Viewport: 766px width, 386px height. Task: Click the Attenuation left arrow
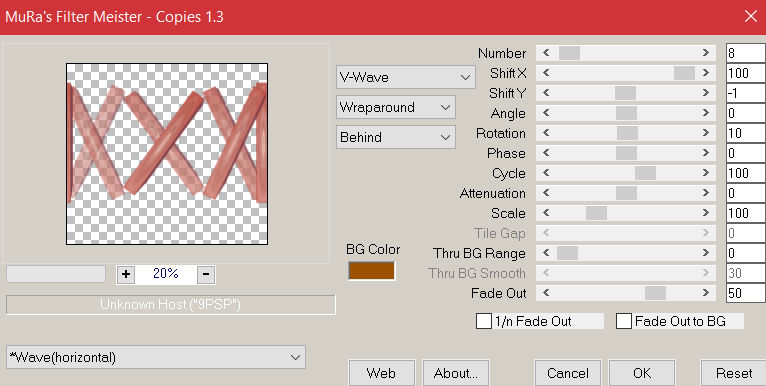click(x=546, y=193)
